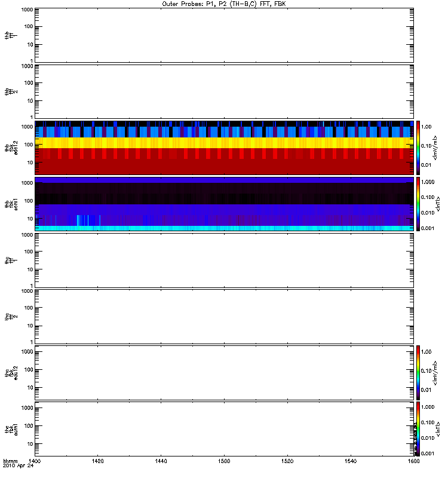This screenshot has width=448, height=478.
Task: Click the yellow band in thb edc12 spectrogram
Action: (x=224, y=143)
